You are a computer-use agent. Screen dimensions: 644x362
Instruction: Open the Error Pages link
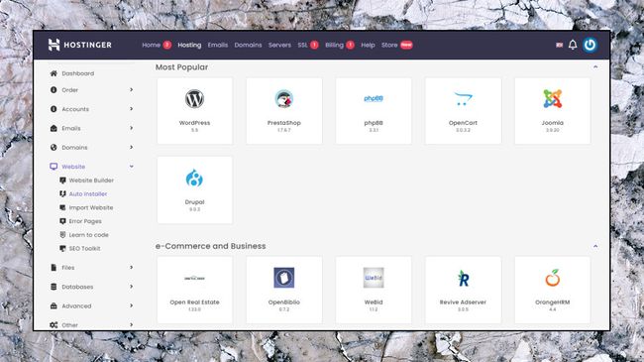point(85,221)
